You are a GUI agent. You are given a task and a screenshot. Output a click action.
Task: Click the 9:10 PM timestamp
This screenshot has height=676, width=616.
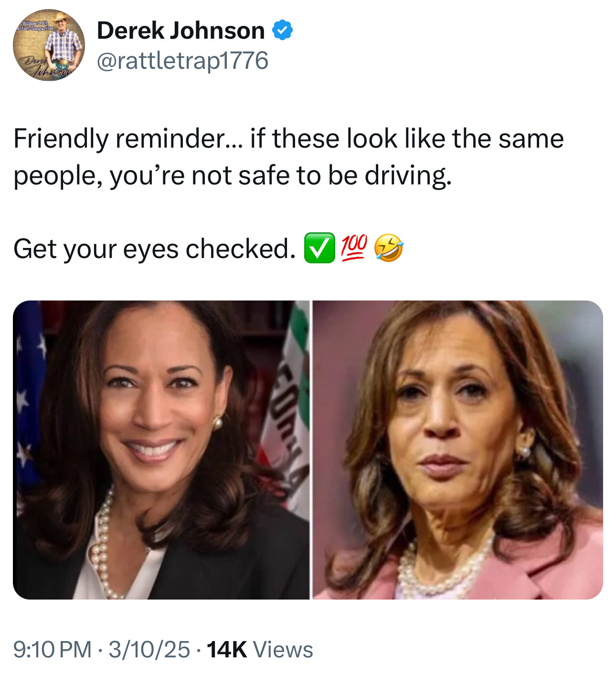point(52,649)
